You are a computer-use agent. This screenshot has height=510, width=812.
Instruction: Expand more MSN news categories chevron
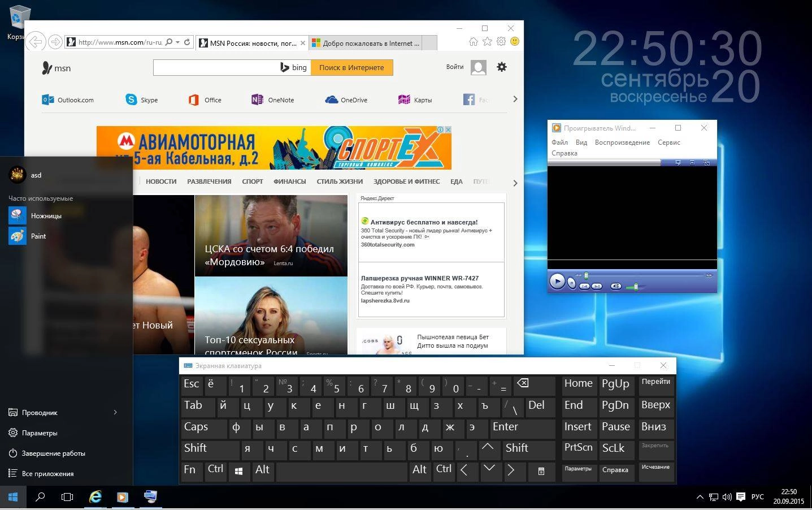pos(515,183)
